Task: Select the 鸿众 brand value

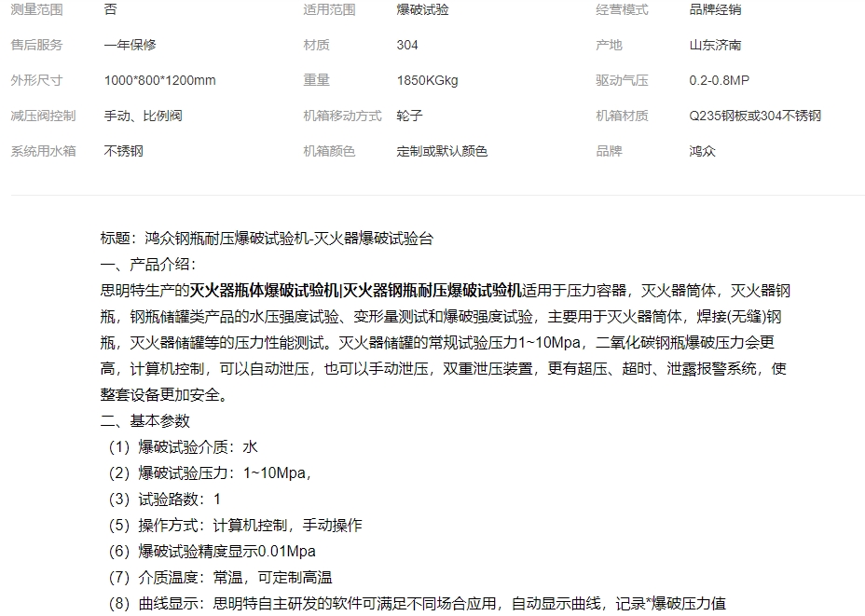Action: pyautogui.click(x=702, y=151)
